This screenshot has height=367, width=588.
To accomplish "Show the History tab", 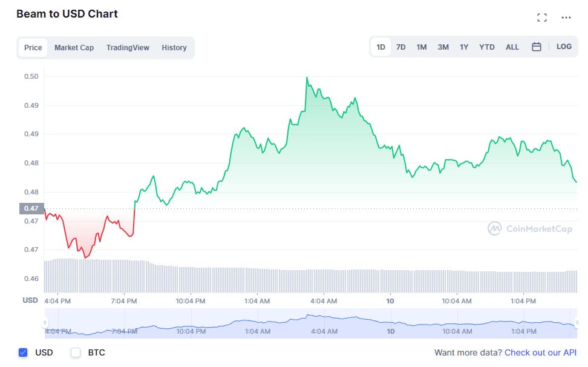I will (x=174, y=48).
